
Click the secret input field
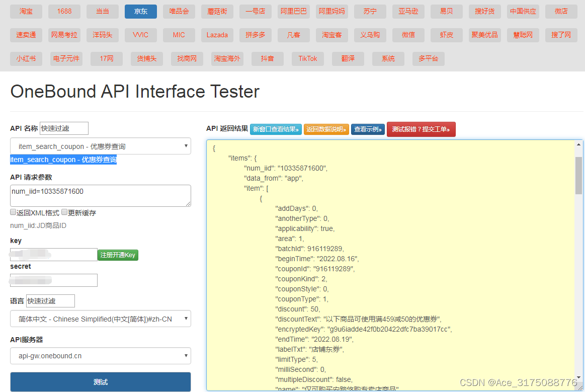tap(54, 280)
